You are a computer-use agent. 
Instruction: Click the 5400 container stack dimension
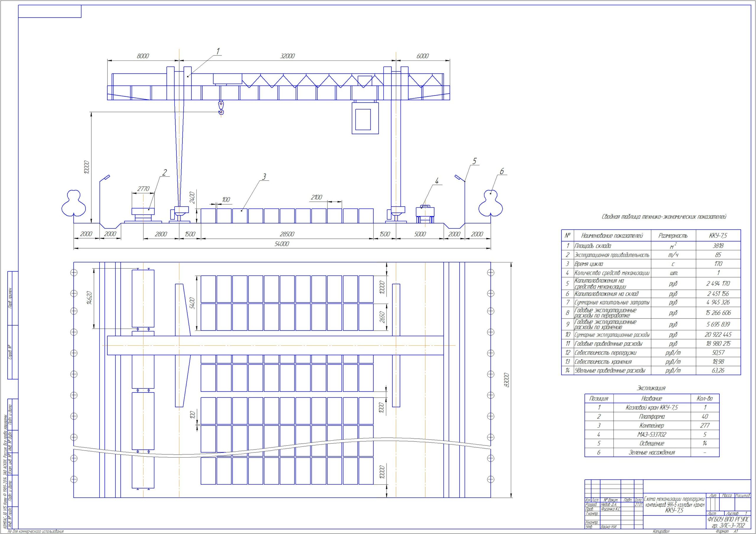coord(192,303)
